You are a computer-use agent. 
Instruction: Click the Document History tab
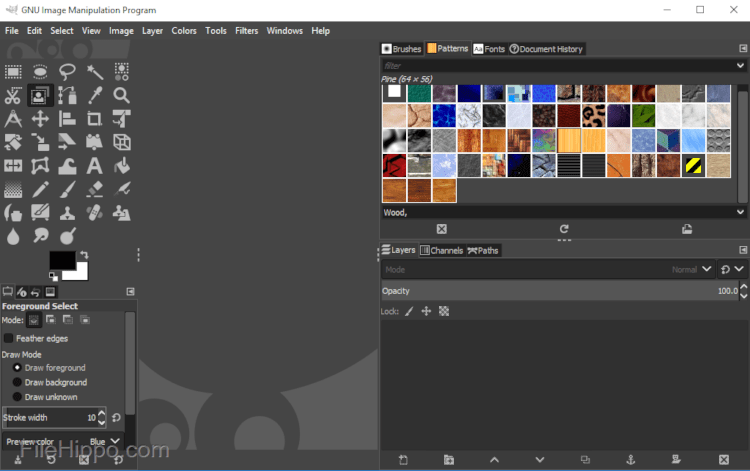pyautogui.click(x=546, y=49)
